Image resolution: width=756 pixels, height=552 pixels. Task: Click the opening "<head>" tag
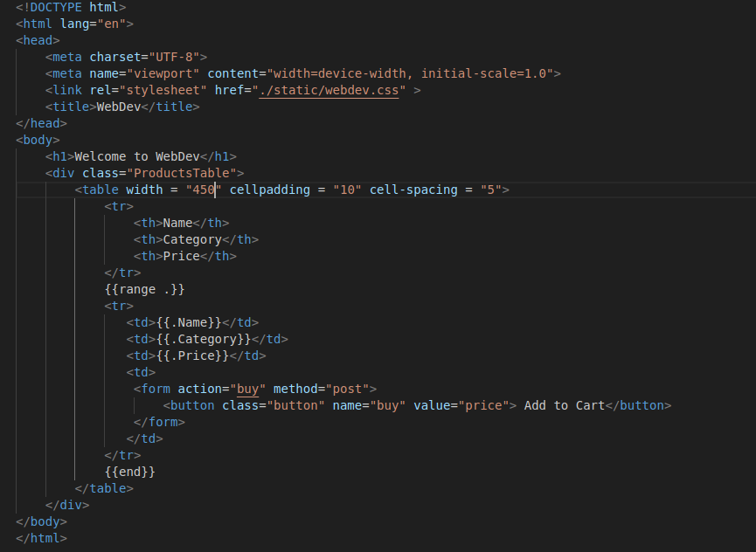tap(38, 40)
